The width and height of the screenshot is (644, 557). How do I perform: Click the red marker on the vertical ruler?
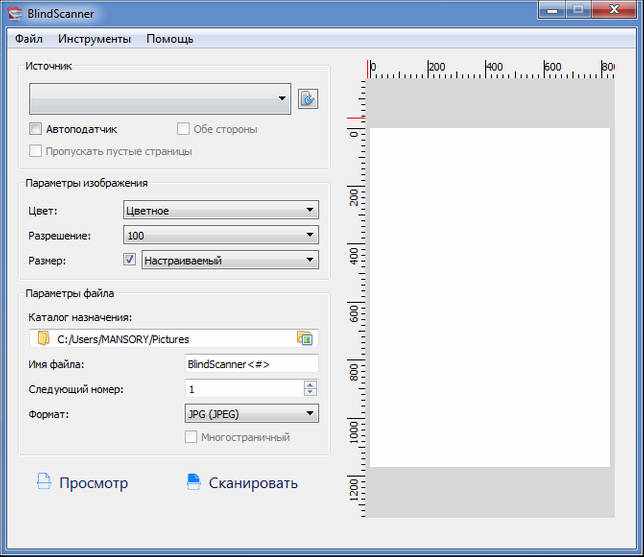[x=355, y=118]
